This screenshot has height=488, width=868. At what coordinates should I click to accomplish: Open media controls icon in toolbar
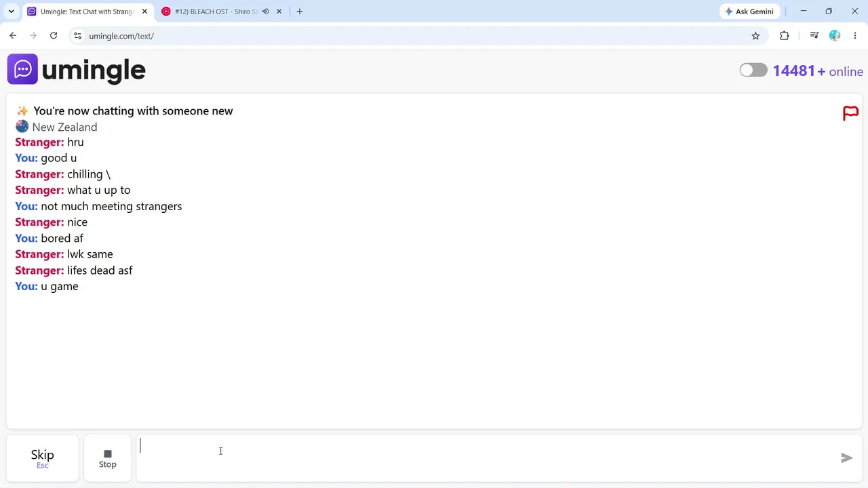814,36
